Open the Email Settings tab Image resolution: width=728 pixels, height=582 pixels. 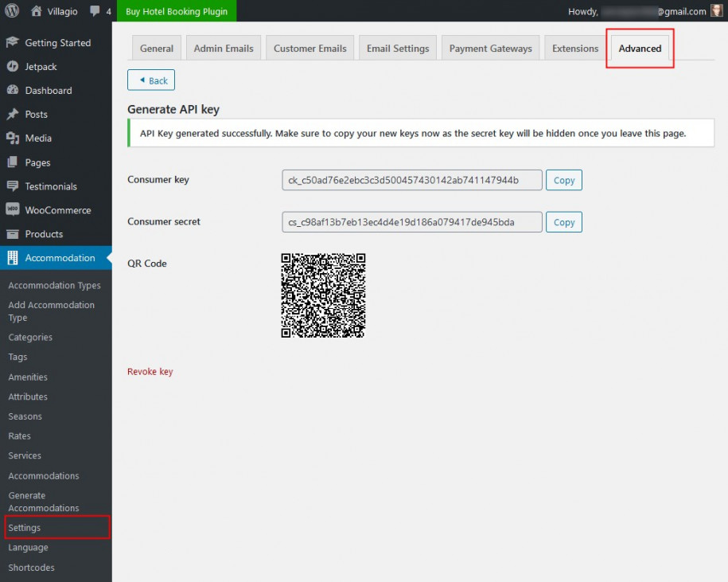point(397,49)
